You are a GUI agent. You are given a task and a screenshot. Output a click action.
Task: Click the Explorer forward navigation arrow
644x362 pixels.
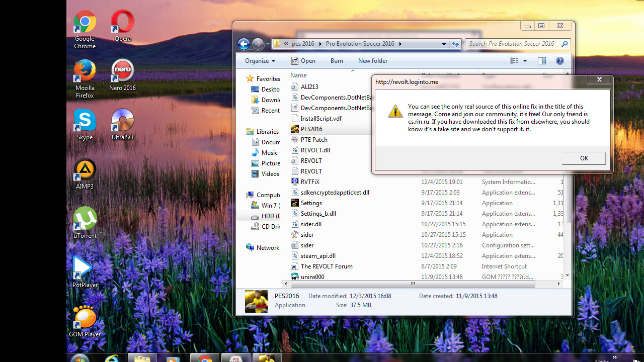(258, 44)
